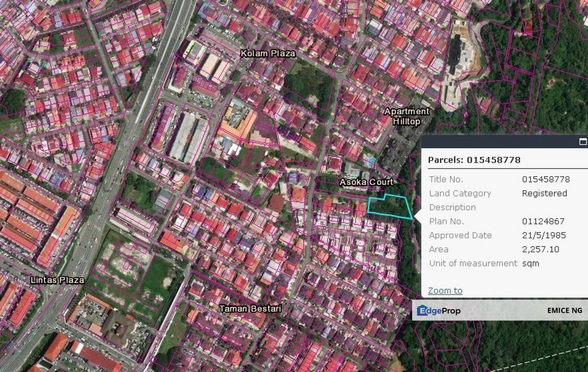Click the 'Zoom to' link
588x372 pixels.
point(445,290)
